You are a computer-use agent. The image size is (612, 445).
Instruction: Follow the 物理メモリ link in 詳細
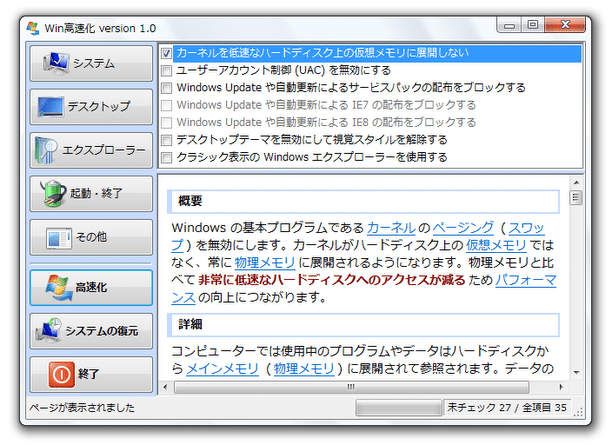coord(304,368)
